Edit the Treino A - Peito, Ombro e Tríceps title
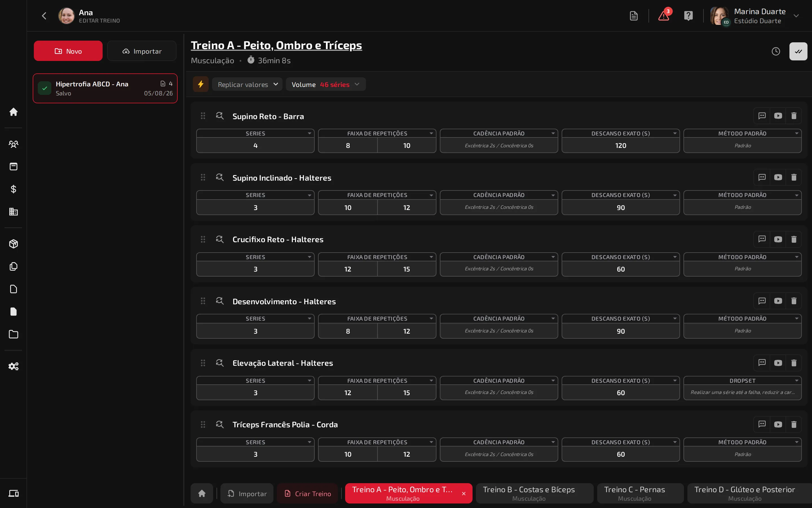 coord(276,45)
